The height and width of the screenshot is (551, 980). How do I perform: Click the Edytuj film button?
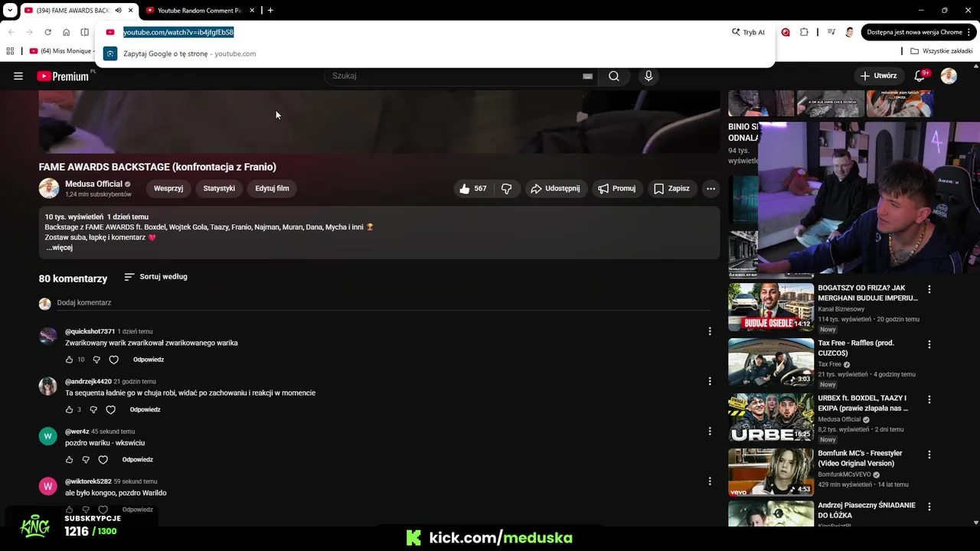[x=272, y=188]
